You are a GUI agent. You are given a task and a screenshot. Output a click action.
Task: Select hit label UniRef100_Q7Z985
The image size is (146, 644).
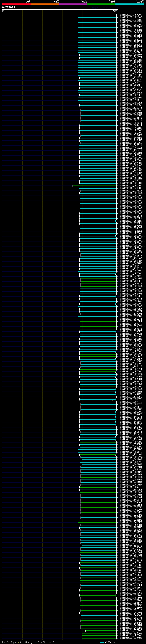pos(131,631)
